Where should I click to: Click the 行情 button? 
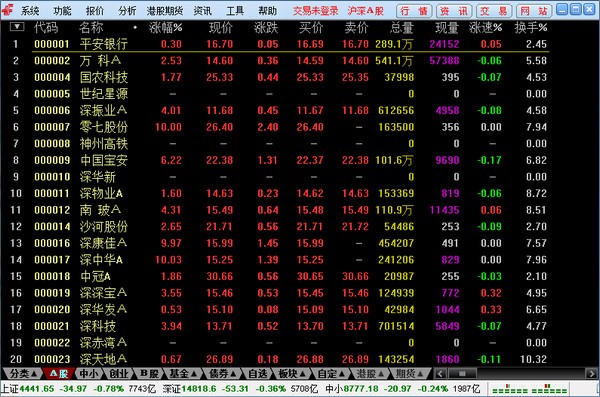(414, 11)
